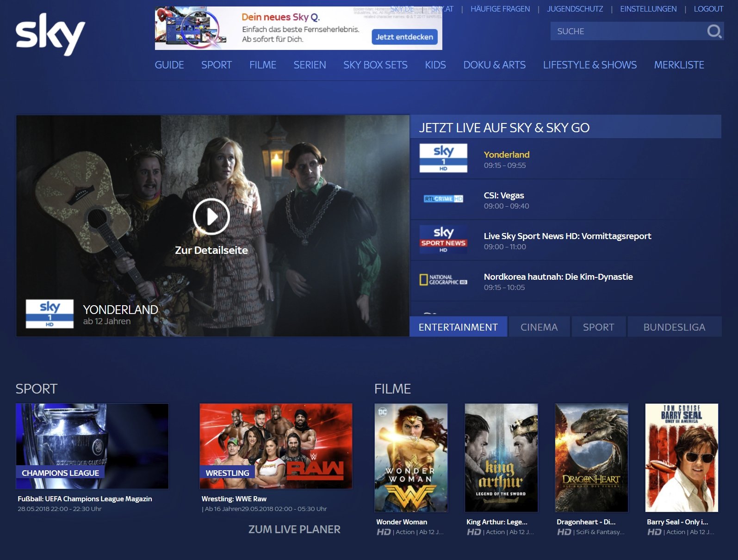The width and height of the screenshot is (738, 560).
Task: Click Sky Sport News HD channel logo
Action: (x=443, y=239)
